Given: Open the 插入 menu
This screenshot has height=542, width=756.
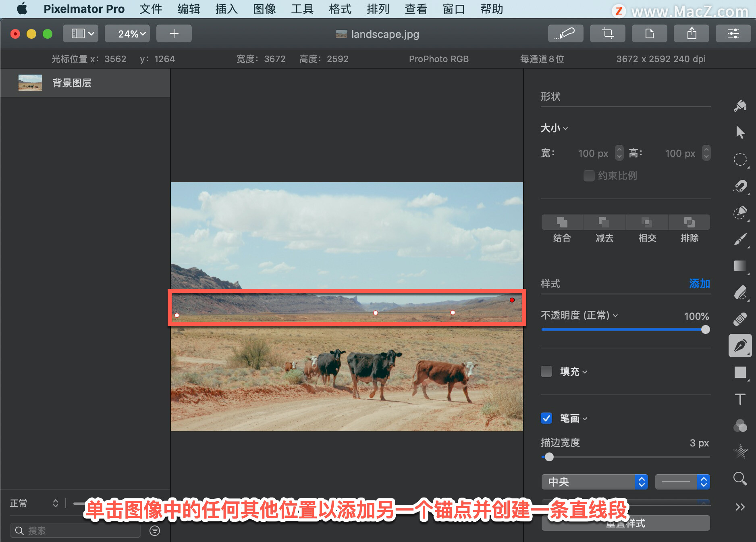Looking at the screenshot, I should point(226,9).
